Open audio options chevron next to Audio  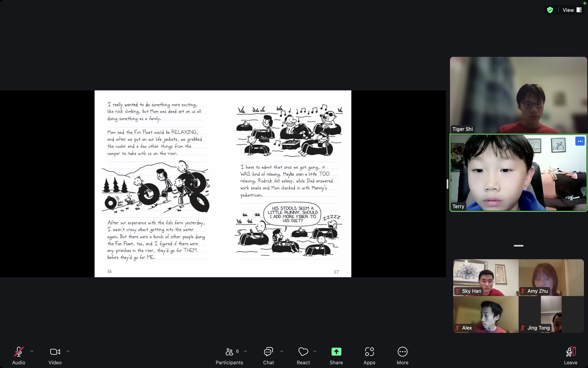click(32, 351)
